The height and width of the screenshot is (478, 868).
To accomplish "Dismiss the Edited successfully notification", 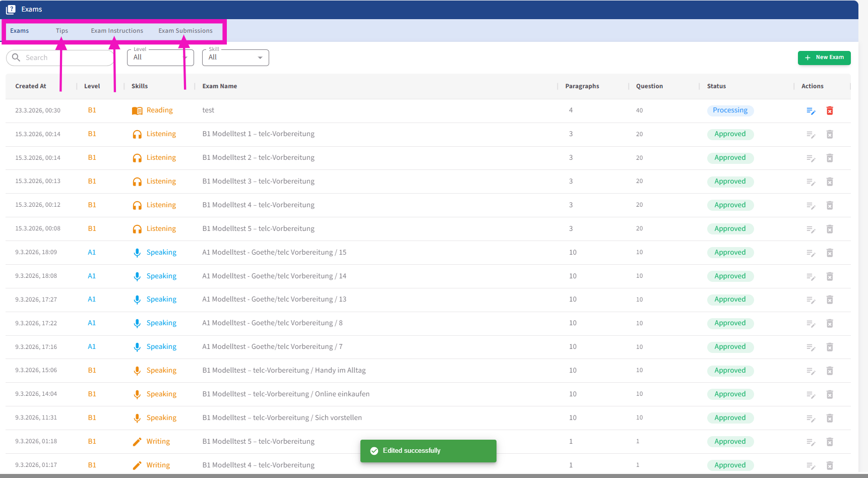I will 428,451.
